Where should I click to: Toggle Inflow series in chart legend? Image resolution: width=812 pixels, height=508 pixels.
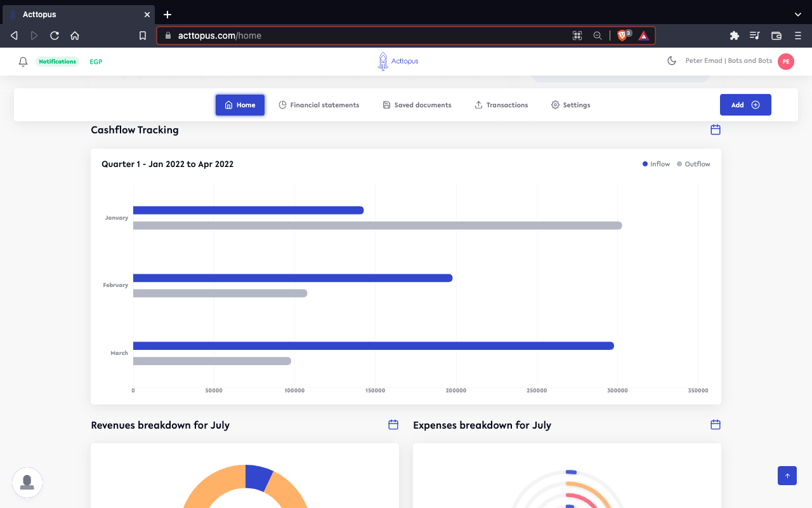click(656, 164)
